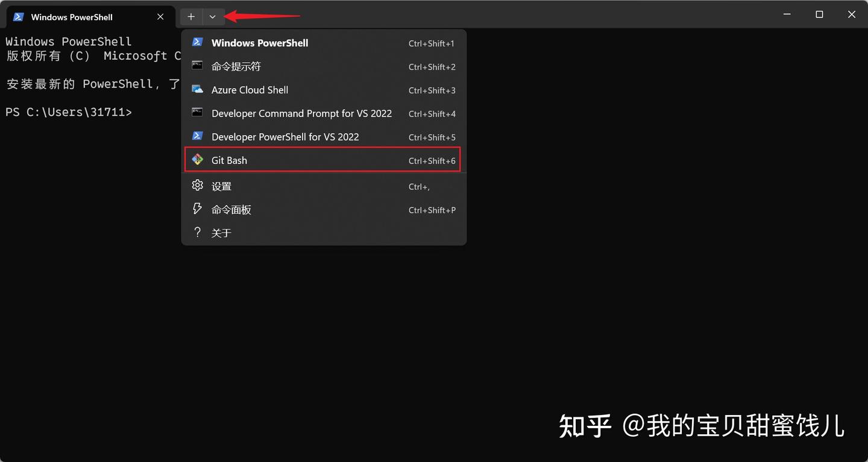The image size is (868, 462).
Task: Click the Developer Command Prompt for VS 2022 icon
Action: [x=197, y=113]
